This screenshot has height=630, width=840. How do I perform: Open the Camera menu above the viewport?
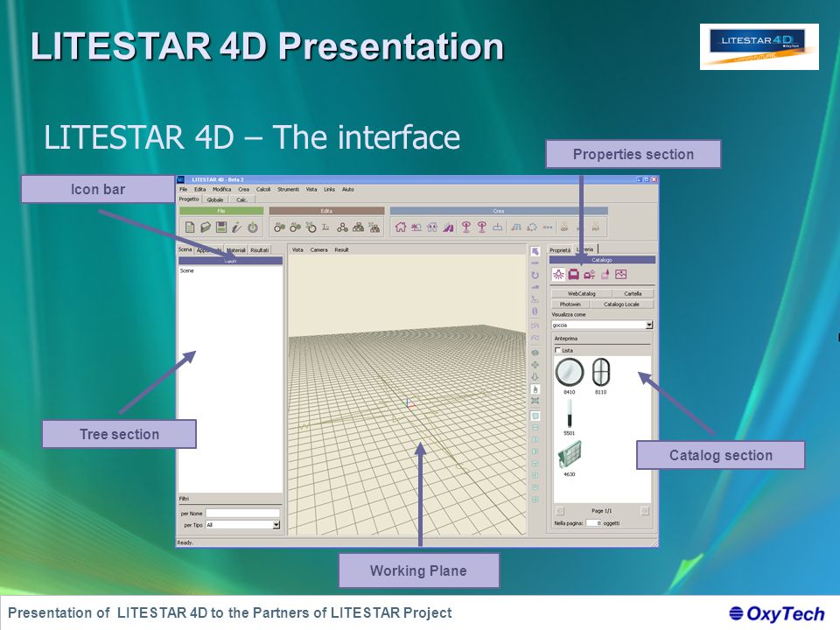318,250
